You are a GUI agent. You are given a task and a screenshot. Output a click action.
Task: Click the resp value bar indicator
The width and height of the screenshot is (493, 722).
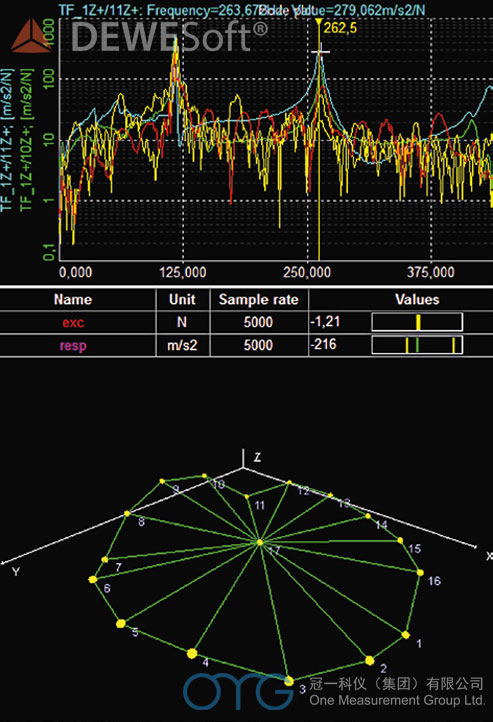coord(417,345)
